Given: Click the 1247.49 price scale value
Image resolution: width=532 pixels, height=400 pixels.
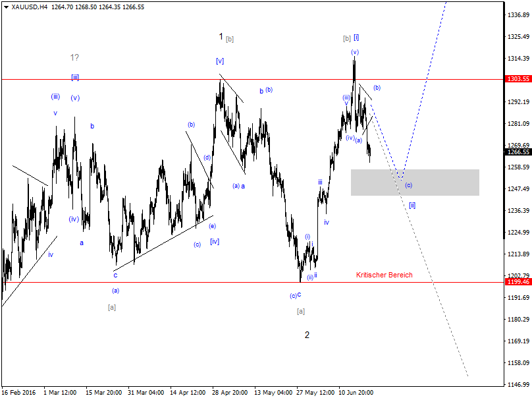Looking at the screenshot, I should point(518,188).
